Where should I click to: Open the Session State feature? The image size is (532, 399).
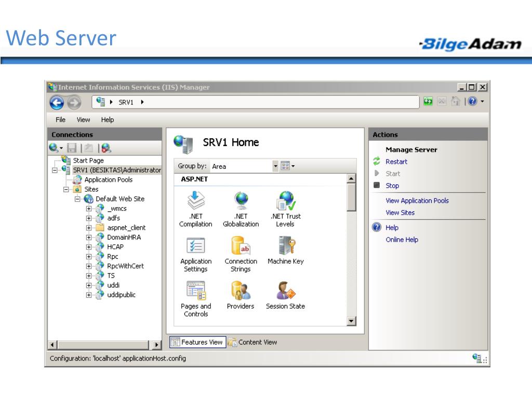(x=285, y=295)
